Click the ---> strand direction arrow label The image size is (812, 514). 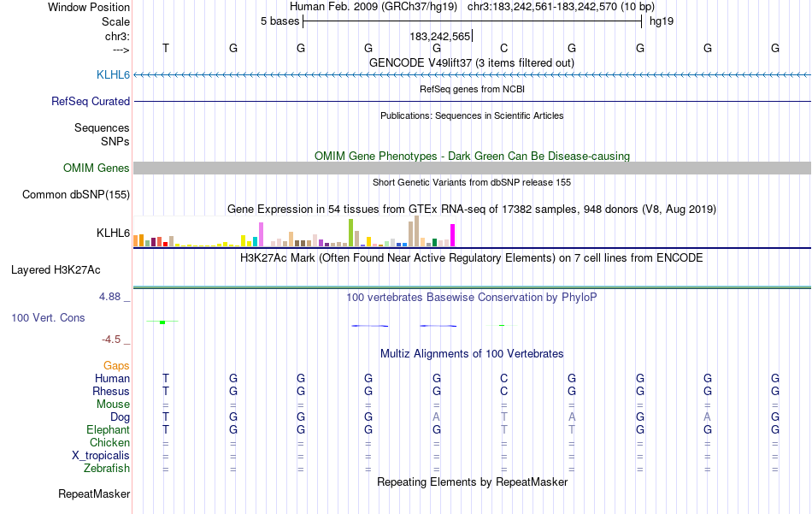(121, 50)
